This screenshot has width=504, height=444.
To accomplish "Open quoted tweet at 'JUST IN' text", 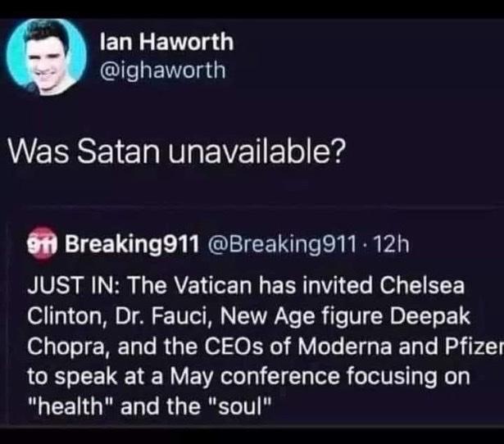I will pyautogui.click(x=73, y=286).
